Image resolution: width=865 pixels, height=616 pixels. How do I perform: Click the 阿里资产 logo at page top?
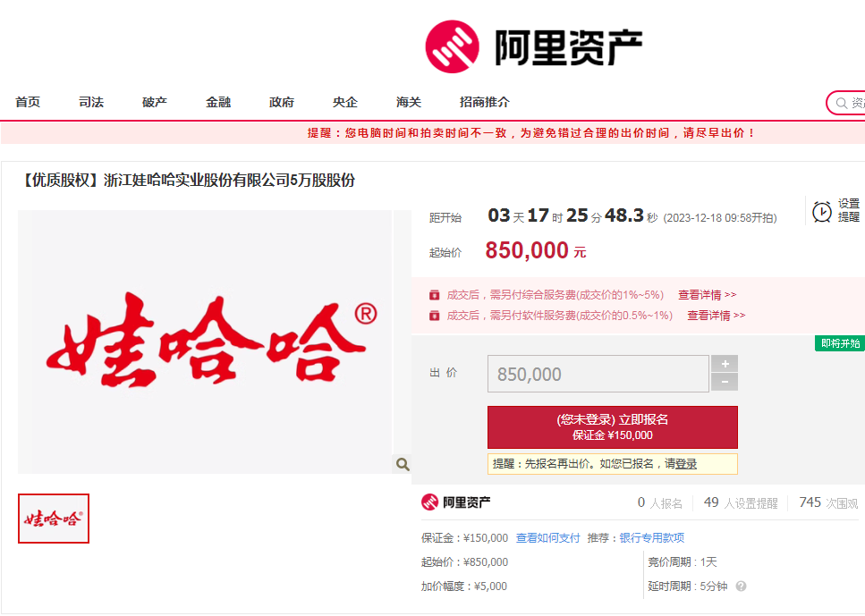click(533, 46)
